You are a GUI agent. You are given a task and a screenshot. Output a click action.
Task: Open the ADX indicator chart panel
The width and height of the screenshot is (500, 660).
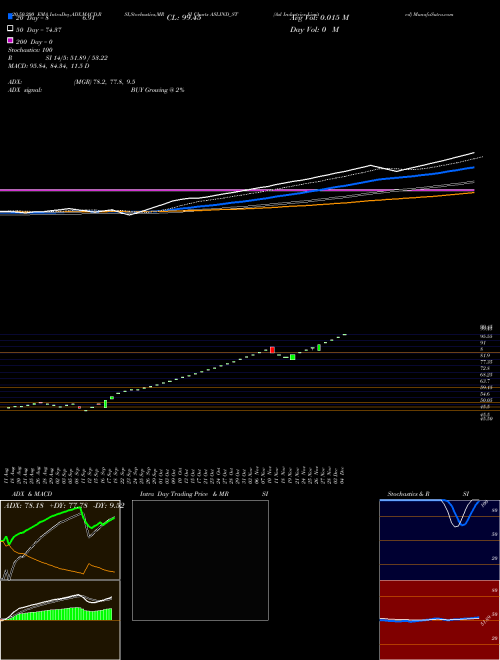coord(60,540)
